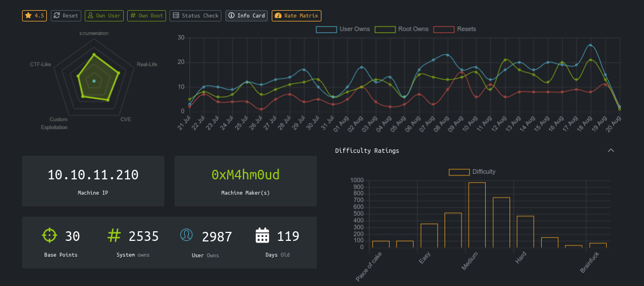Viewport: 644px width, 286px height.
Task: Hide the Resets series via legend
Action: 455,29
